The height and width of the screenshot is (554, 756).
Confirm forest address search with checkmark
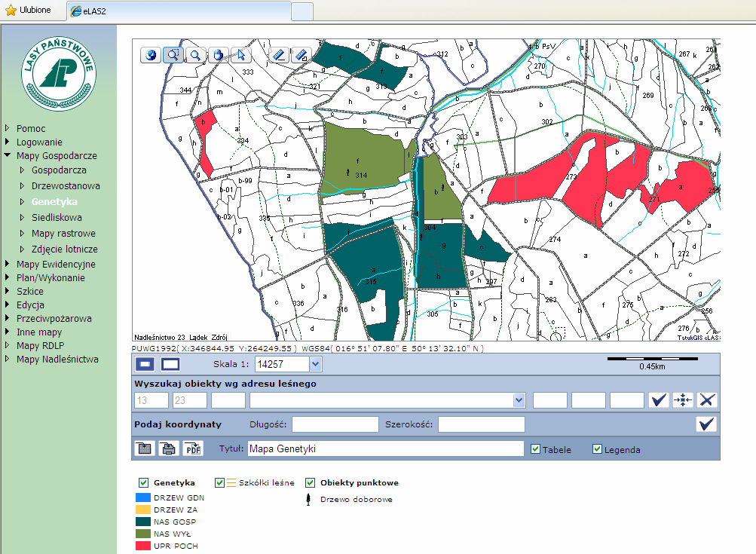659,399
